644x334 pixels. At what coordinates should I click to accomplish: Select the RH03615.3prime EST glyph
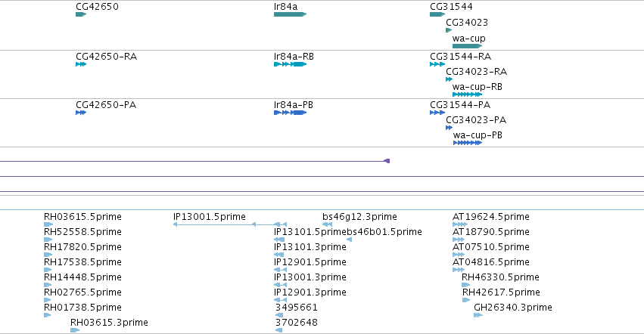coord(75,330)
